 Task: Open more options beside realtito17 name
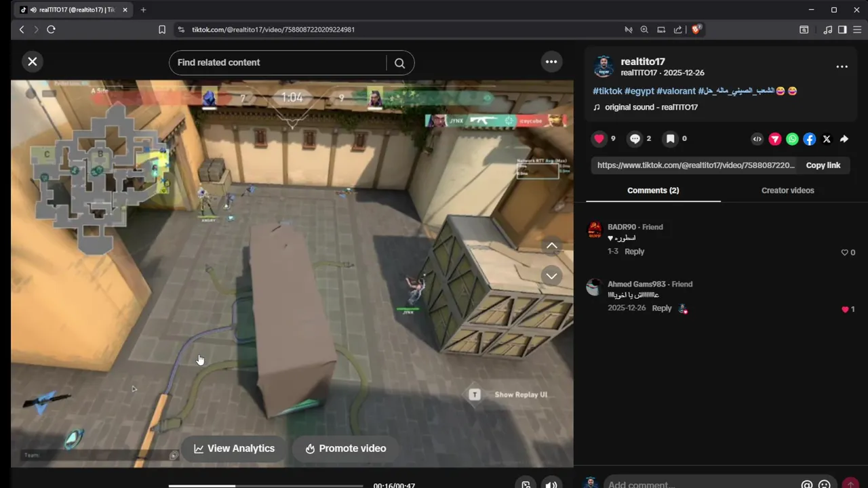pyautogui.click(x=842, y=66)
